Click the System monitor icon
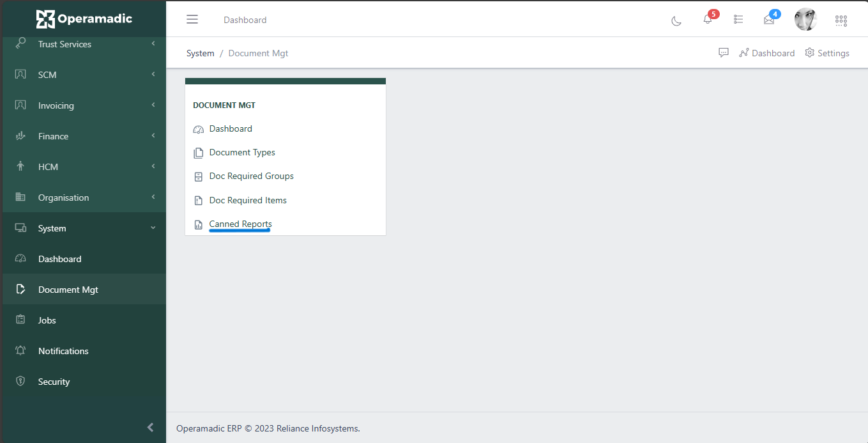The image size is (868, 443). 20,228
